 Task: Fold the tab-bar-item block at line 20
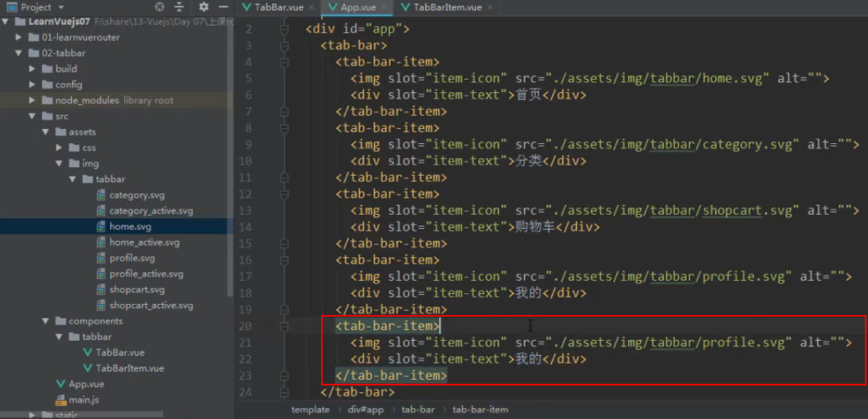click(x=284, y=326)
